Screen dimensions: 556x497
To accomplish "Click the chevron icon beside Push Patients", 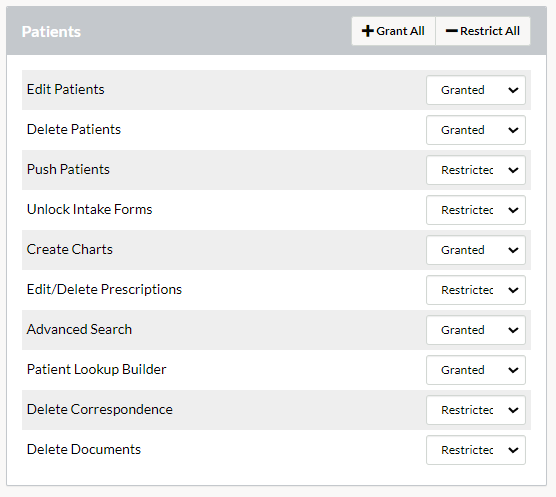I will 513,171.
